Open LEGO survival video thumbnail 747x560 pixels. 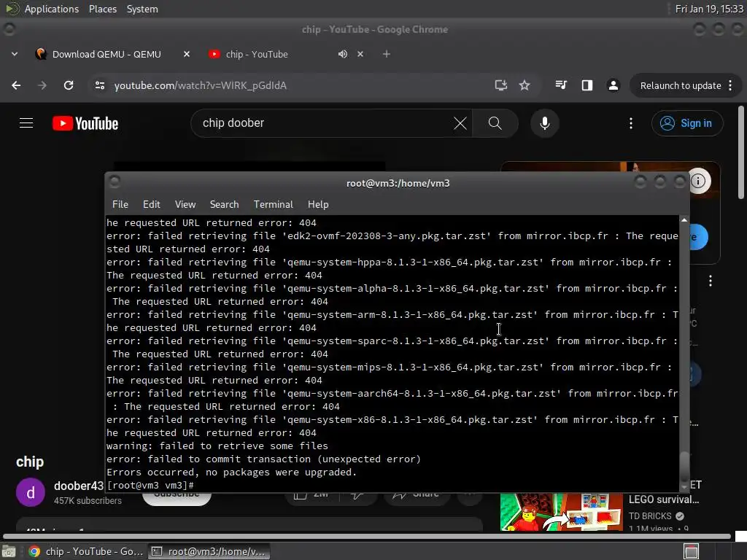coord(562,513)
